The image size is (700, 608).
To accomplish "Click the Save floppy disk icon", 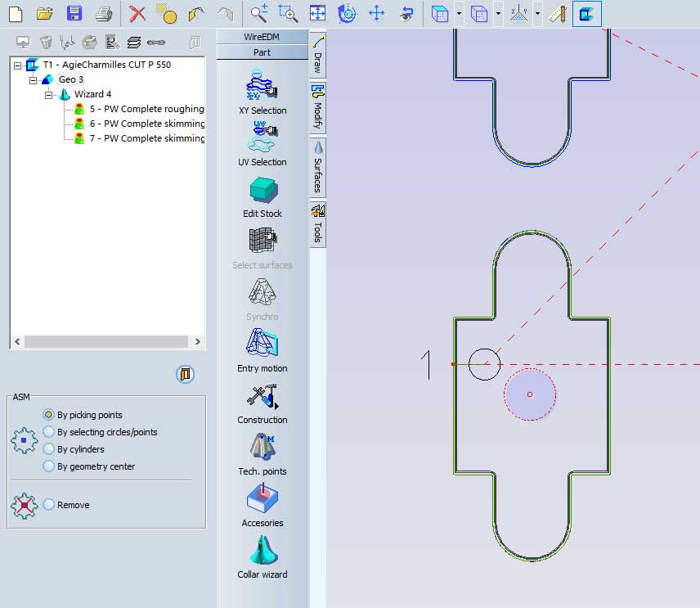I will pos(74,13).
